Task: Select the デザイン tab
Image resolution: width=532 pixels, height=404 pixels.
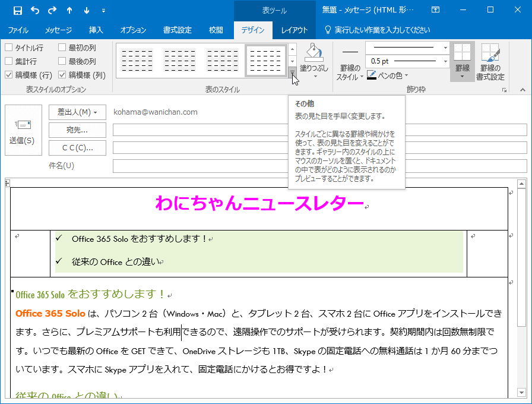Action: 253,30
